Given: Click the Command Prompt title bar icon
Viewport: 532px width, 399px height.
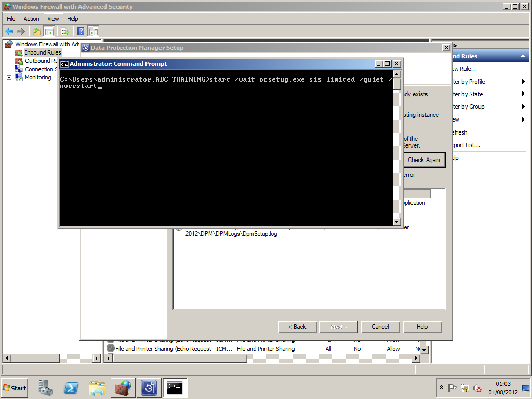Looking at the screenshot, I should [x=64, y=64].
